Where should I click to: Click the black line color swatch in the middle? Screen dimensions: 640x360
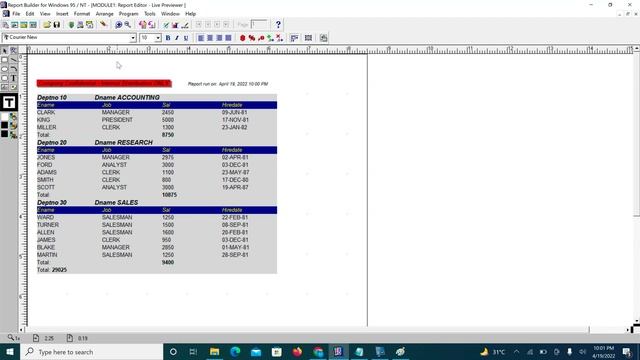tap(4, 125)
